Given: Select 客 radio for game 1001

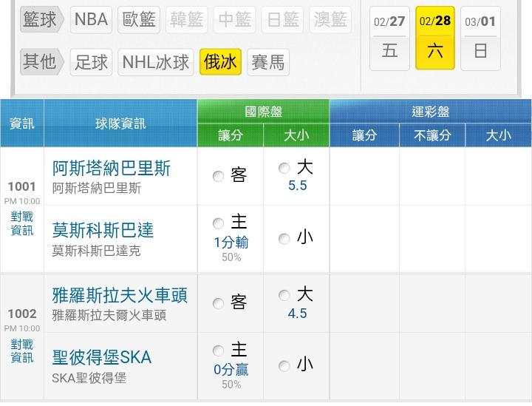Looking at the screenshot, I should (x=218, y=176).
